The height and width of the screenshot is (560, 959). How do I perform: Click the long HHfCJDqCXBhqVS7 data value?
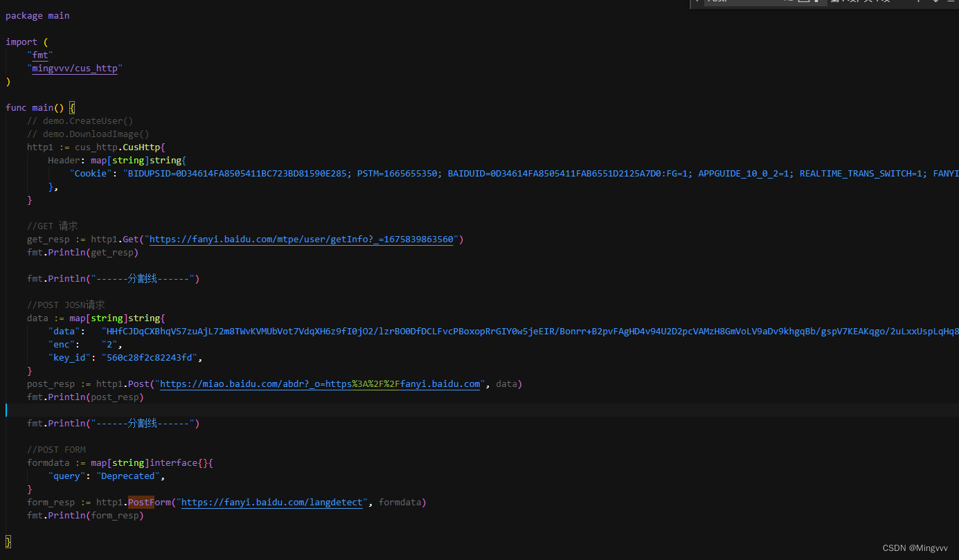click(530, 332)
